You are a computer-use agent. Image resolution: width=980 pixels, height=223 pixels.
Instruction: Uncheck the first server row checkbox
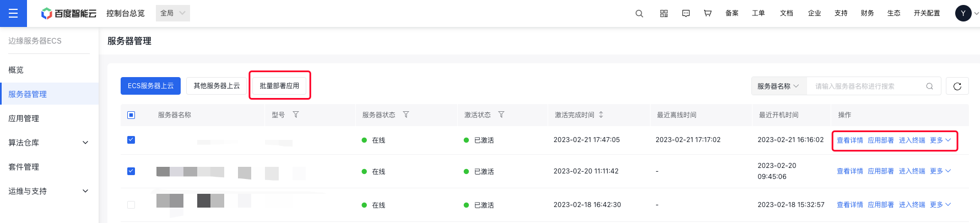(x=131, y=140)
